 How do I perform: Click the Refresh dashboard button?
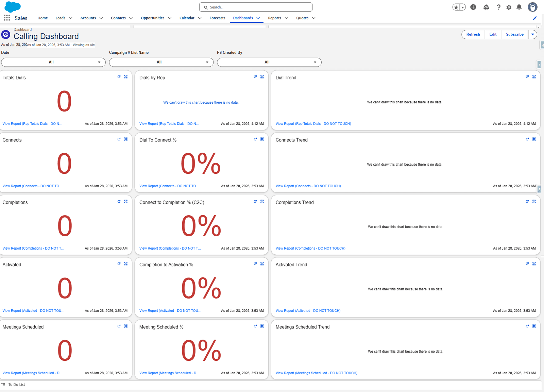pyautogui.click(x=473, y=34)
